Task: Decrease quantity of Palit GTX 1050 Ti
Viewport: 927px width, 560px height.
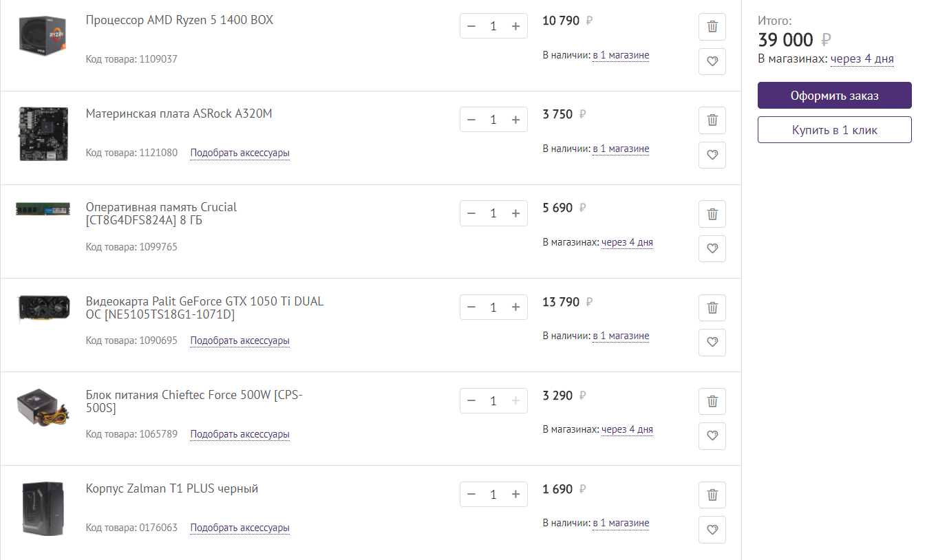Action: coord(471,307)
